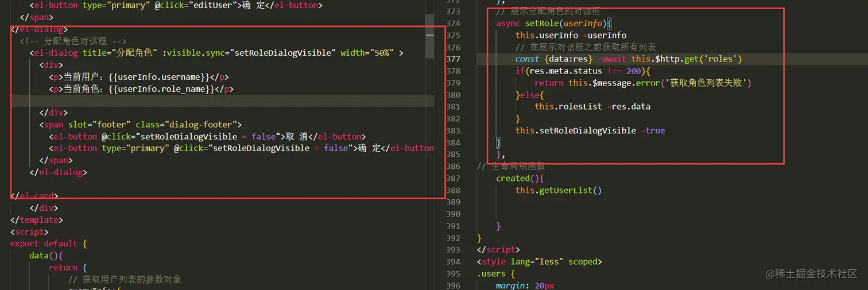Click the .users { selector line
The width and height of the screenshot is (868, 290).
click(496, 273)
